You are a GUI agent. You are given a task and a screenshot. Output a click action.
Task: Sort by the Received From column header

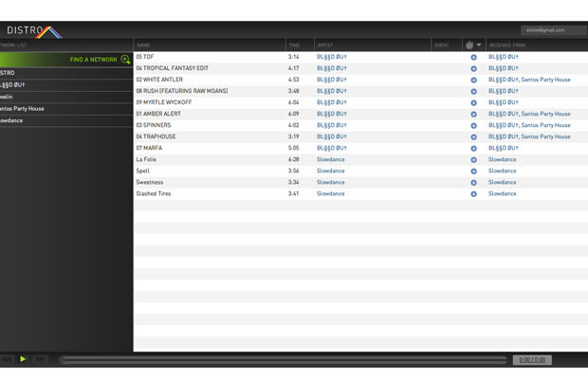point(507,45)
